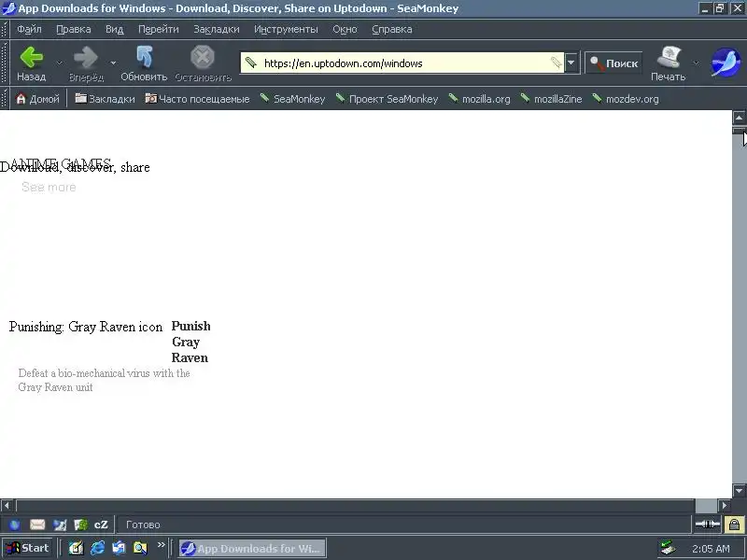Open the Печать options dropdown arrow
747x560 pixels.
point(696,63)
